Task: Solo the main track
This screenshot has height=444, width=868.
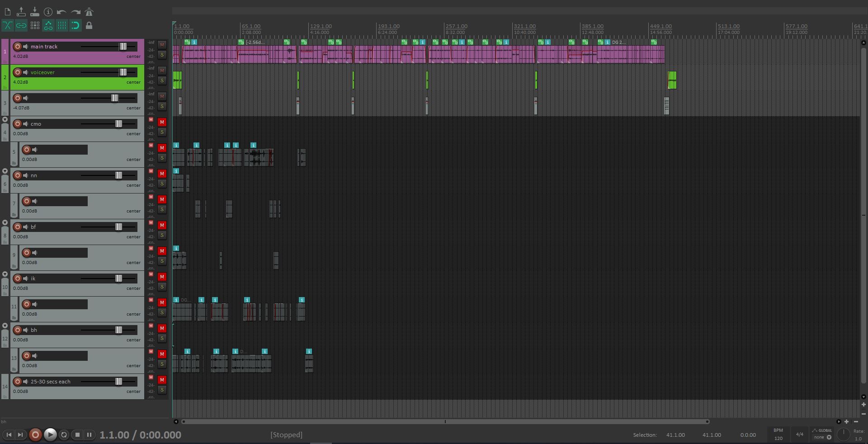Action: 162,55
